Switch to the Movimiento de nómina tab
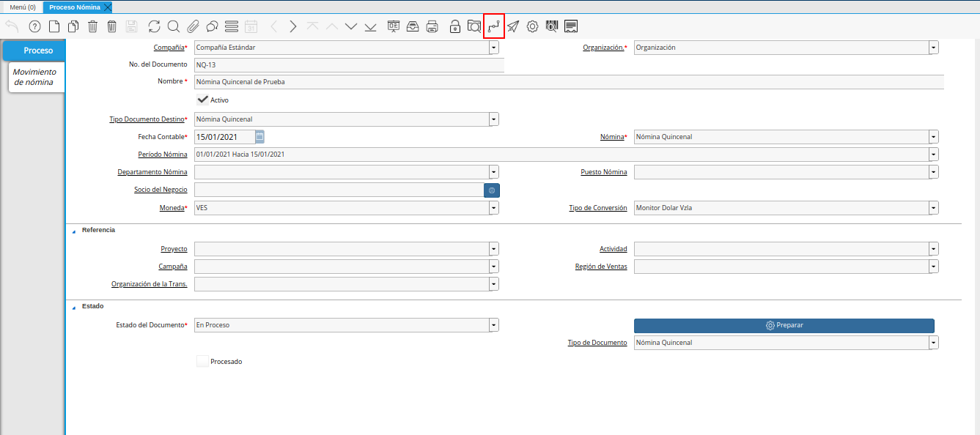This screenshot has height=435, width=980. tap(34, 77)
